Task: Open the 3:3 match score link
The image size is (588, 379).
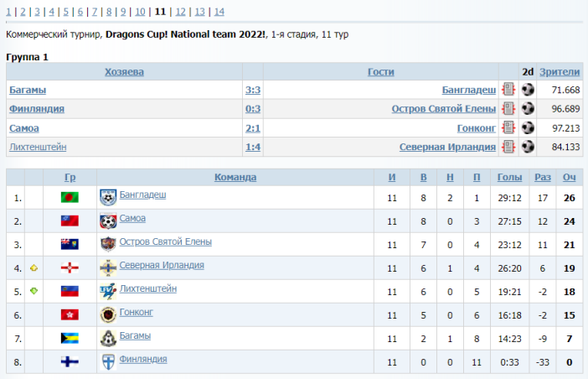Action: [252, 90]
